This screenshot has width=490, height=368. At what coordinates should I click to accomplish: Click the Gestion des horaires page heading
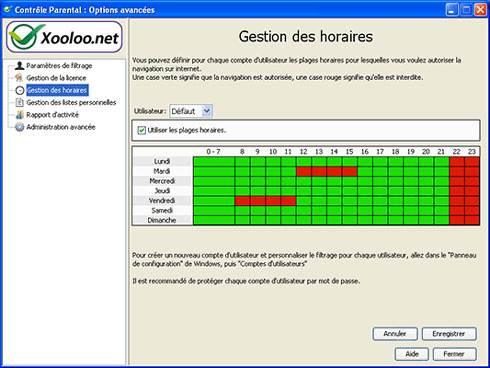[x=306, y=36]
